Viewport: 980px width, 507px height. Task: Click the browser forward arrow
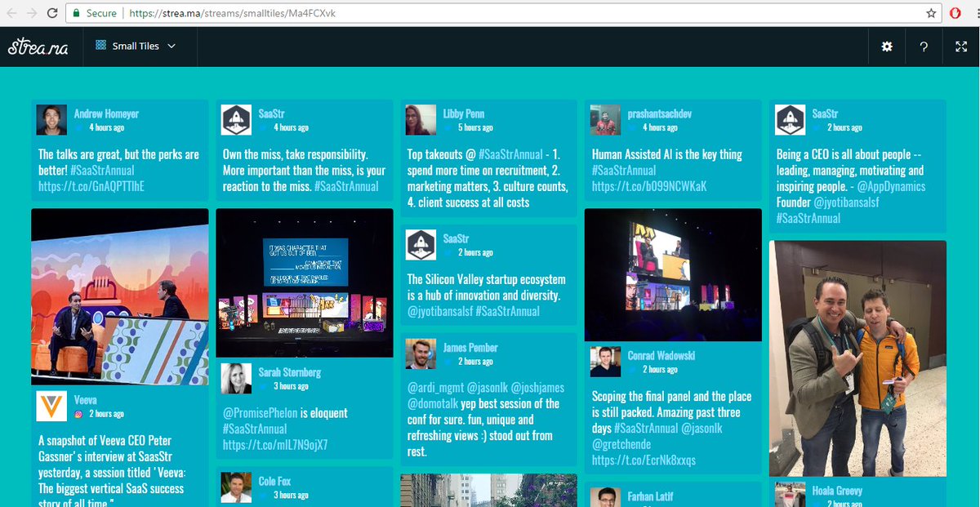tap(32, 13)
